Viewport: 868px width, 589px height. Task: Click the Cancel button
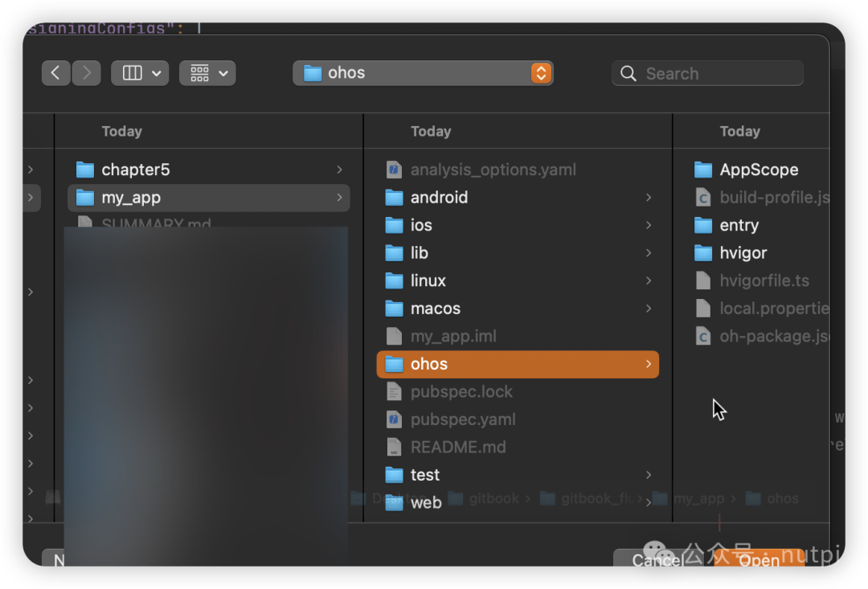pyautogui.click(x=657, y=558)
